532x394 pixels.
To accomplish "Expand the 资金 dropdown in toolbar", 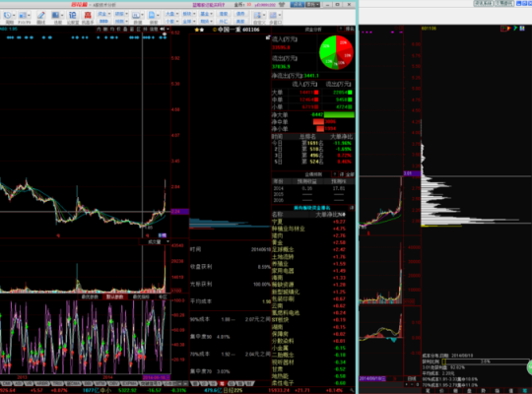I will (104, 14).
